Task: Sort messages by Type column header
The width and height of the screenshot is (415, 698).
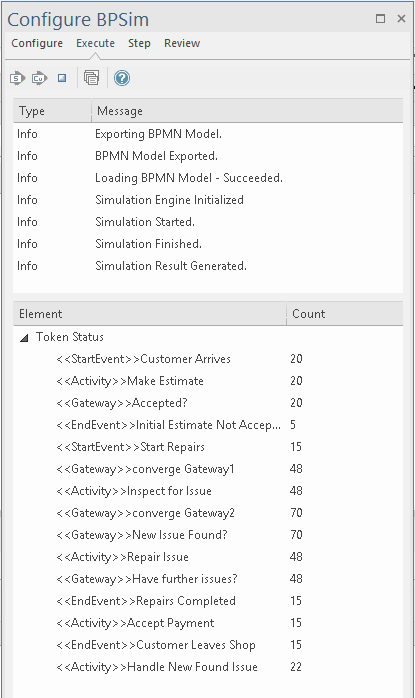Action: [52, 111]
